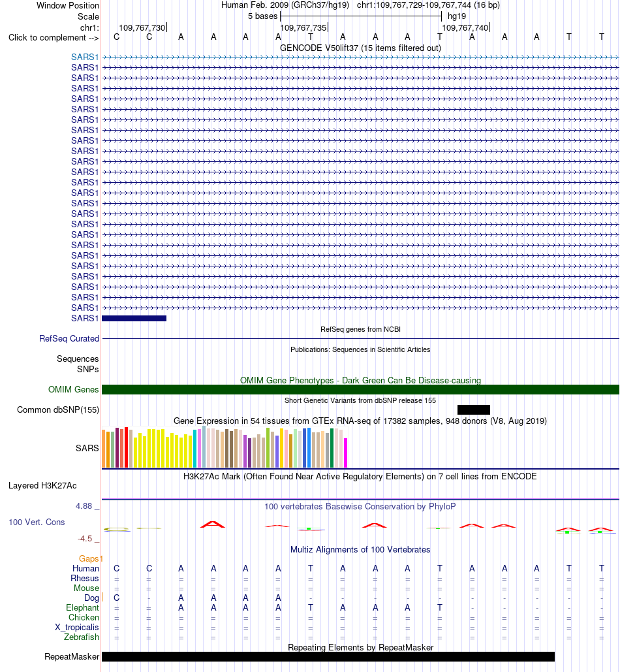Click the solid SARS1 exon block

coord(134,319)
